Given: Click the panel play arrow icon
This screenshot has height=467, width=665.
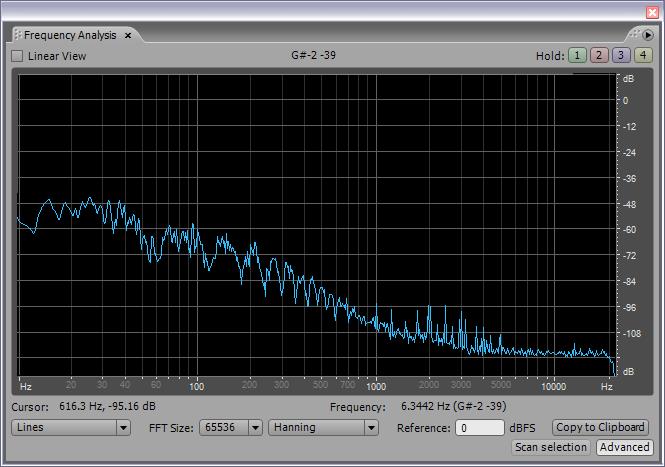Looking at the screenshot, I should point(648,35).
